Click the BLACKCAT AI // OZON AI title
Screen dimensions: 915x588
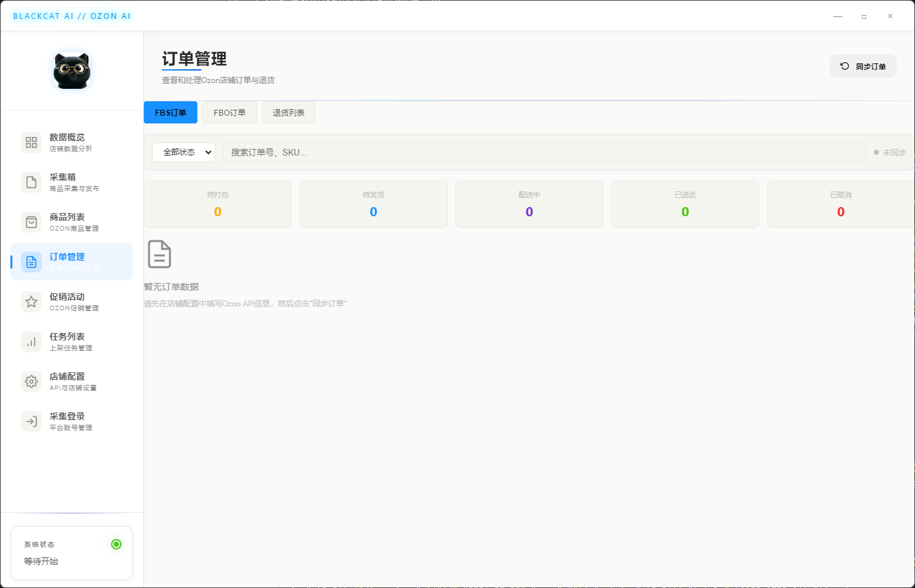(x=72, y=16)
